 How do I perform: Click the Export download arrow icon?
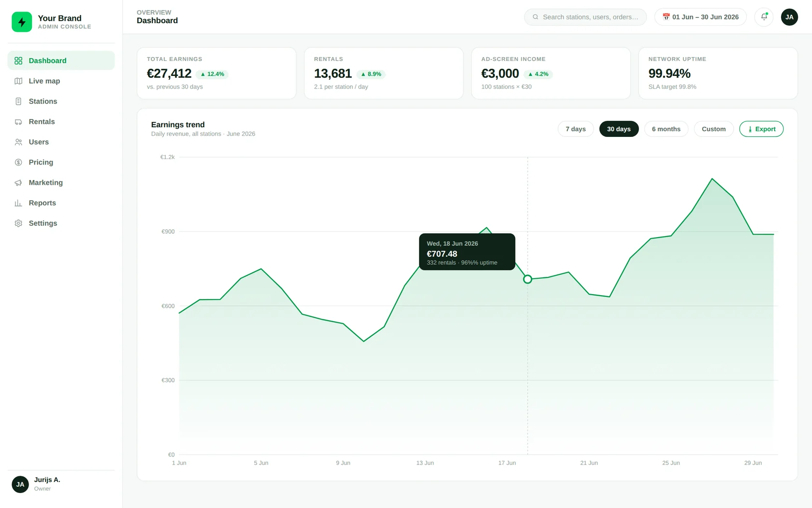click(750, 129)
